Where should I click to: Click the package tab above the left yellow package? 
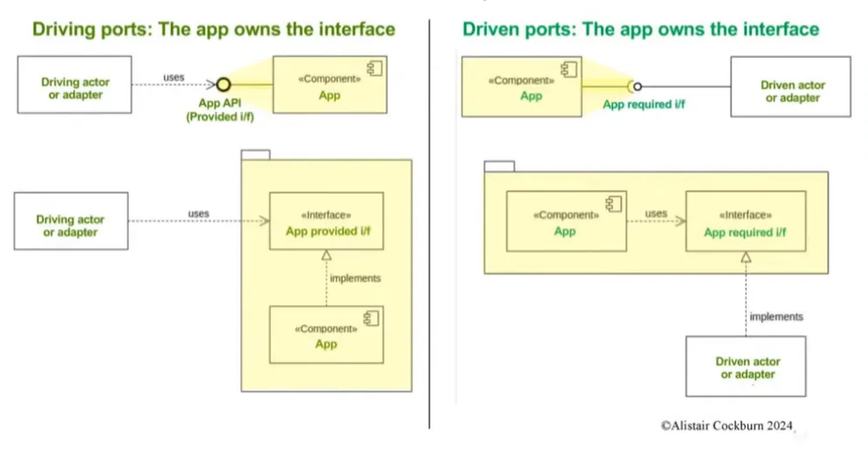point(255,154)
